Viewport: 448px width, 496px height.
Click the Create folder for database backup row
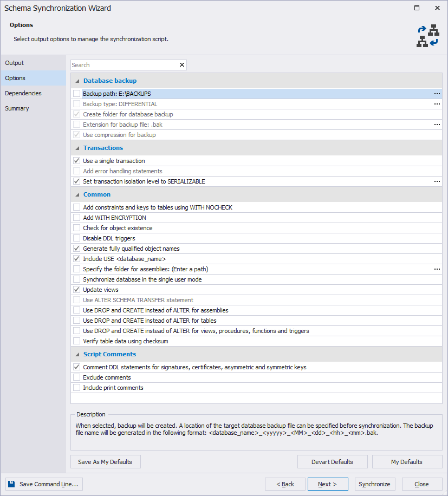coord(256,114)
